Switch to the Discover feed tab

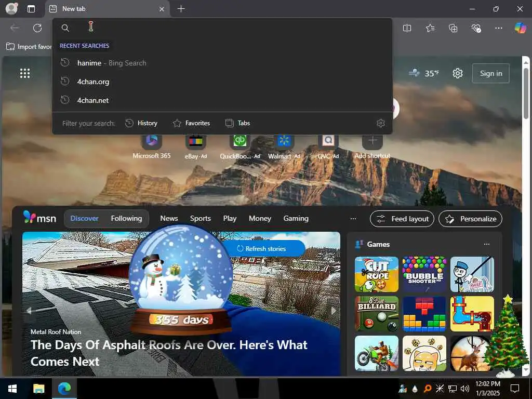pyautogui.click(x=84, y=219)
